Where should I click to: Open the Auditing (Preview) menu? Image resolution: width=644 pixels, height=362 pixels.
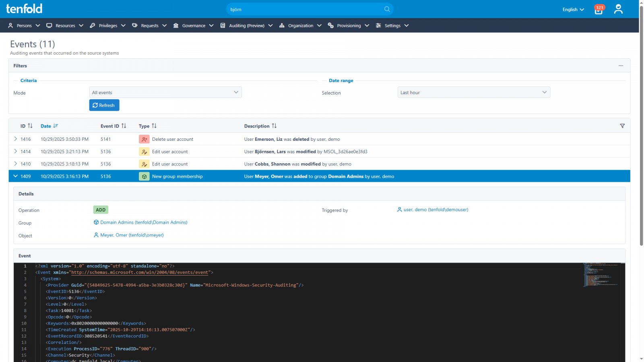tap(246, 25)
